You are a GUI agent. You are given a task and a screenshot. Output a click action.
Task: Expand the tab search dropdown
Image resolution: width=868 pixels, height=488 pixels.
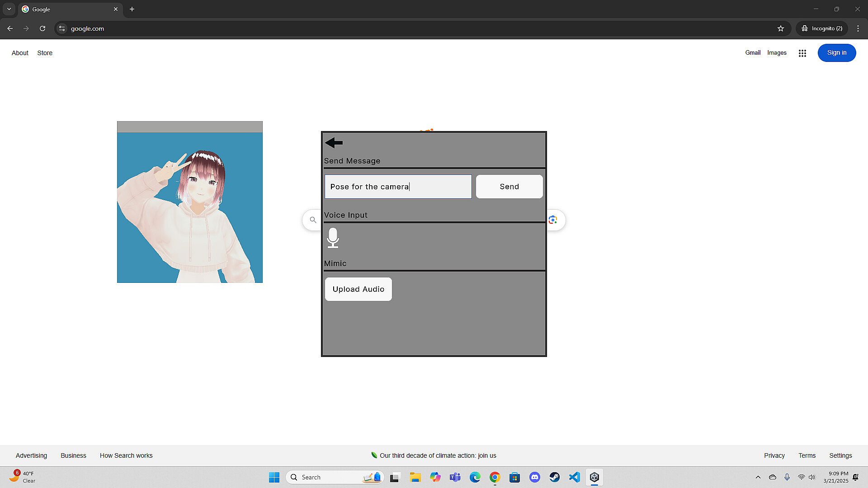tap(9, 9)
